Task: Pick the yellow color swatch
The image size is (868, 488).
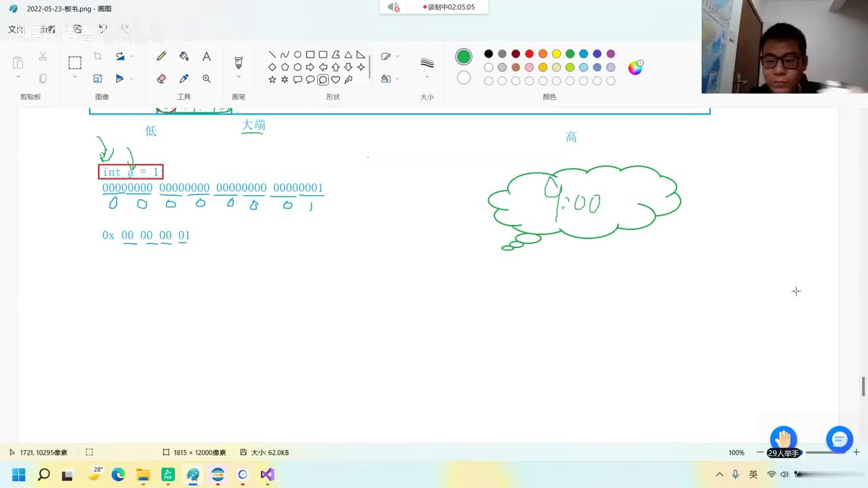Action: tap(556, 54)
